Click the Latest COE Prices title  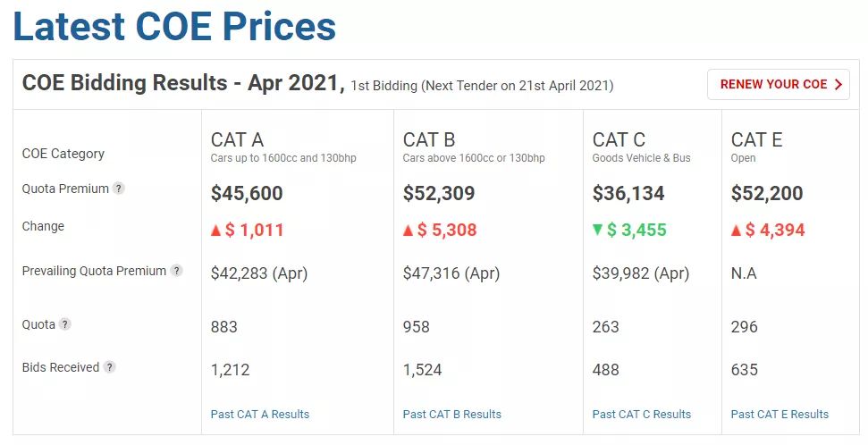click(174, 27)
